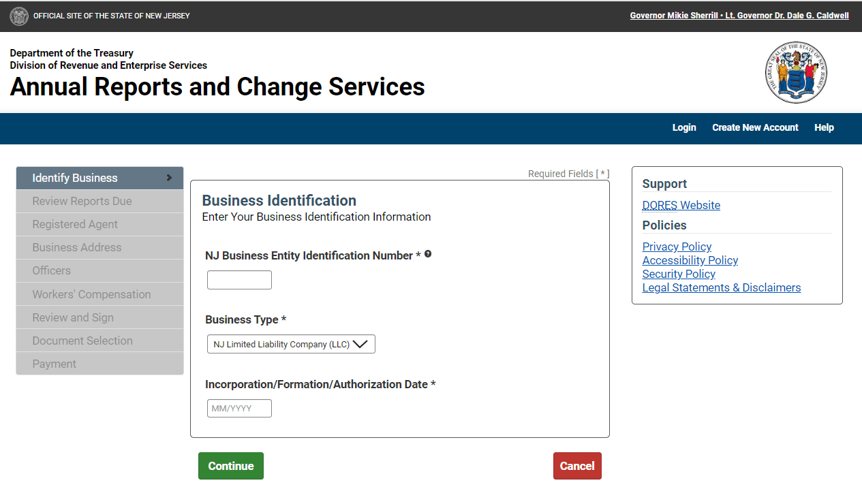Image resolution: width=862 pixels, height=504 pixels.
Task: Open the Login menu item
Action: [684, 127]
